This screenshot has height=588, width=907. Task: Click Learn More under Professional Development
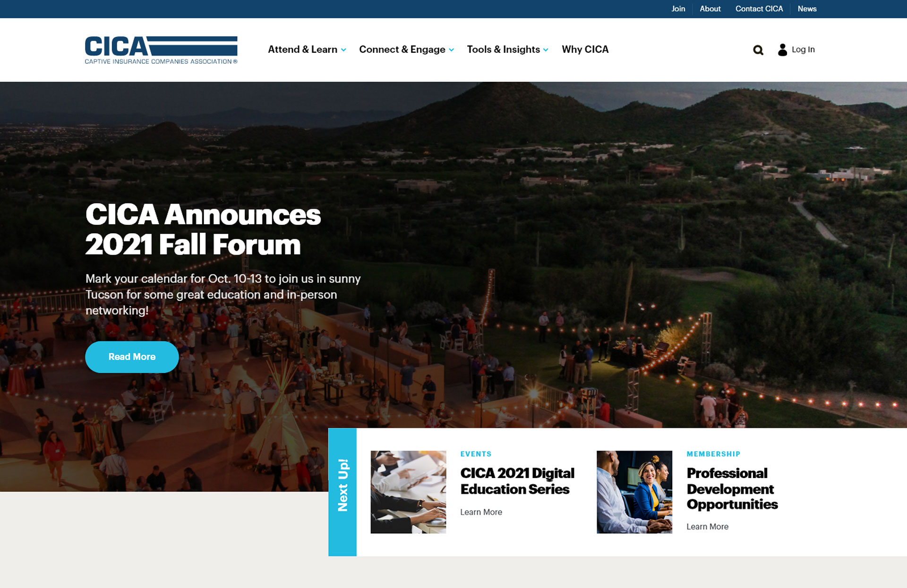point(707,527)
